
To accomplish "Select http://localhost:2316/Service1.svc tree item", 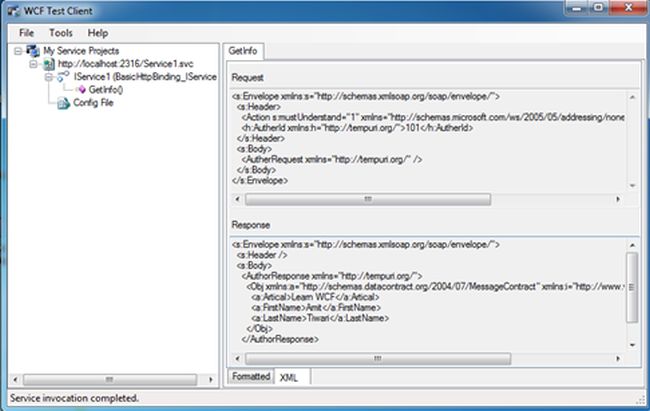I will pyautogui.click(x=126, y=64).
